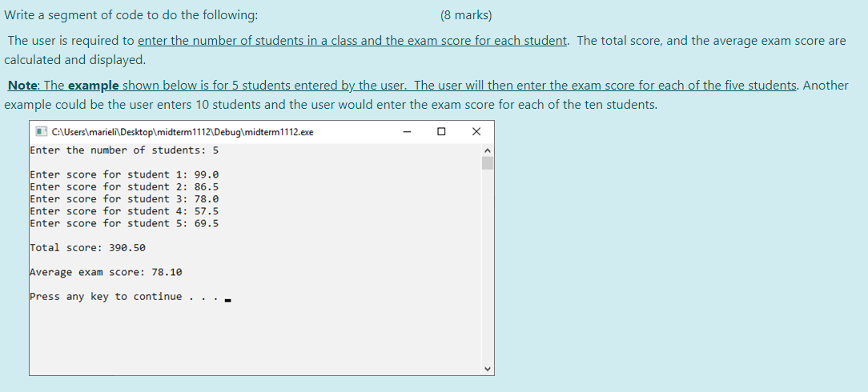Click "Press any key to continue" line

click(x=130, y=297)
